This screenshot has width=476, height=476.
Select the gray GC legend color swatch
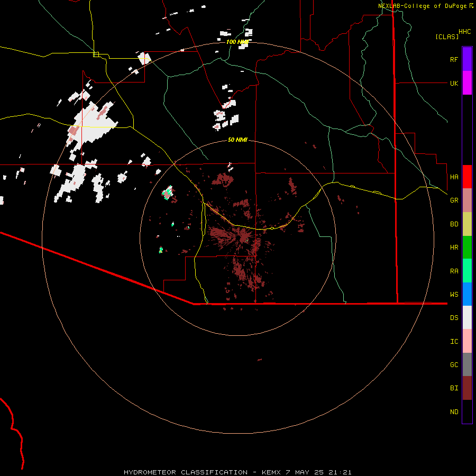click(x=467, y=364)
